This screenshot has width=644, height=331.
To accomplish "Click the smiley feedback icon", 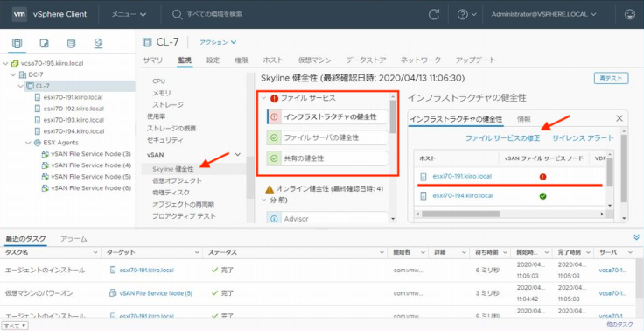I will (629, 14).
